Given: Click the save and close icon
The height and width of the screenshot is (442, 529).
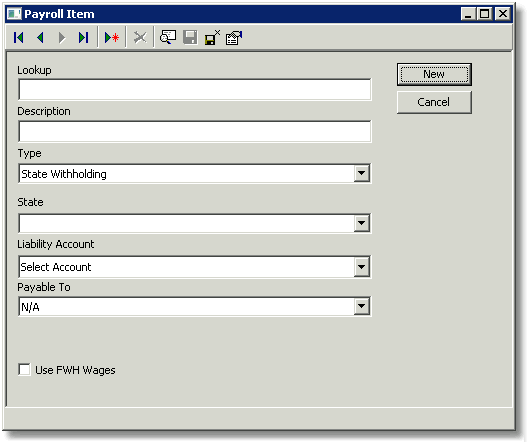Looking at the screenshot, I should click(212, 37).
